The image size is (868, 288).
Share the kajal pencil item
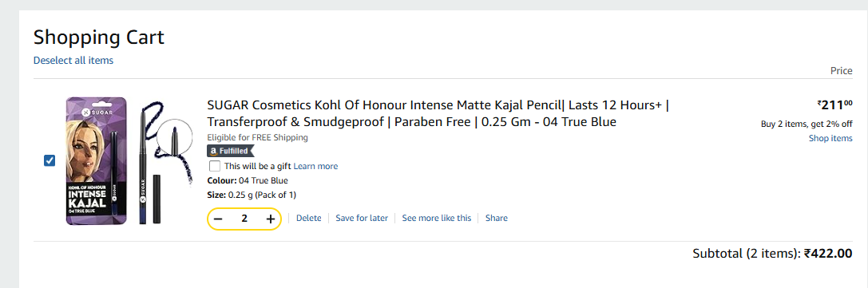(x=497, y=218)
